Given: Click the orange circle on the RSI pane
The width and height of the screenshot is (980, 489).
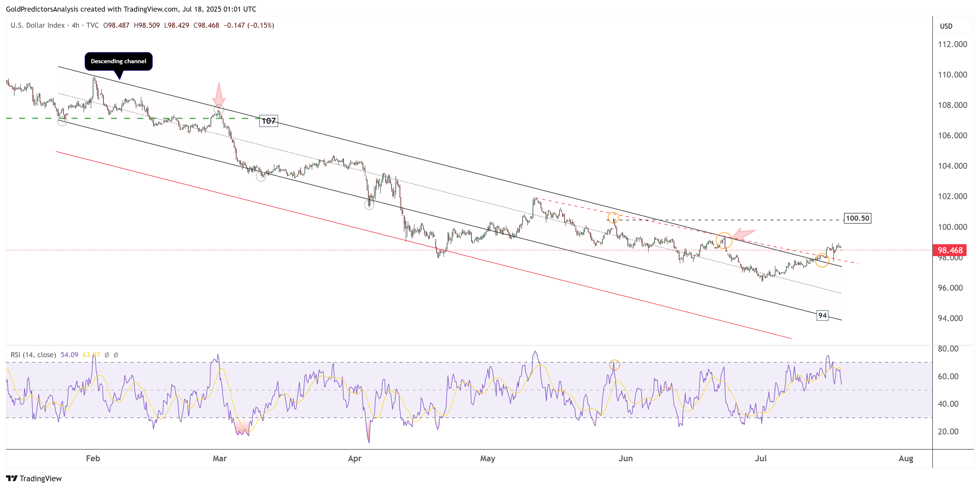Looking at the screenshot, I should click(614, 365).
